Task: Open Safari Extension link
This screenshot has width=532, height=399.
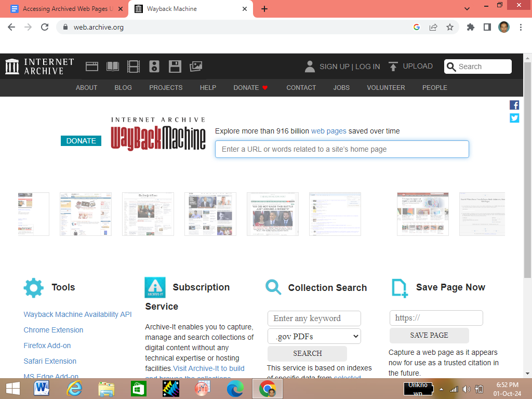Action: click(50, 362)
